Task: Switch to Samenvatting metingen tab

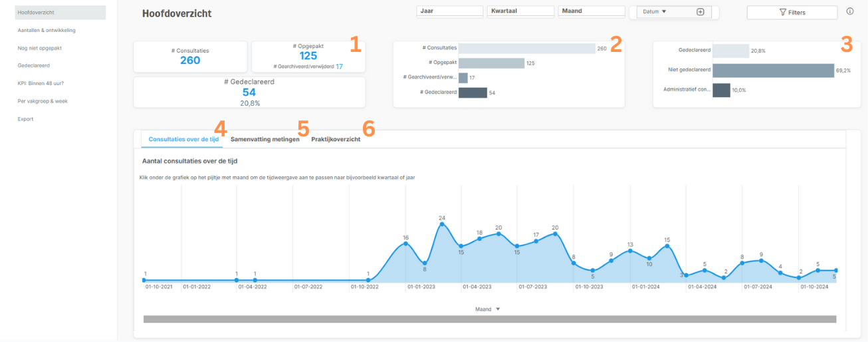Action: (x=265, y=139)
